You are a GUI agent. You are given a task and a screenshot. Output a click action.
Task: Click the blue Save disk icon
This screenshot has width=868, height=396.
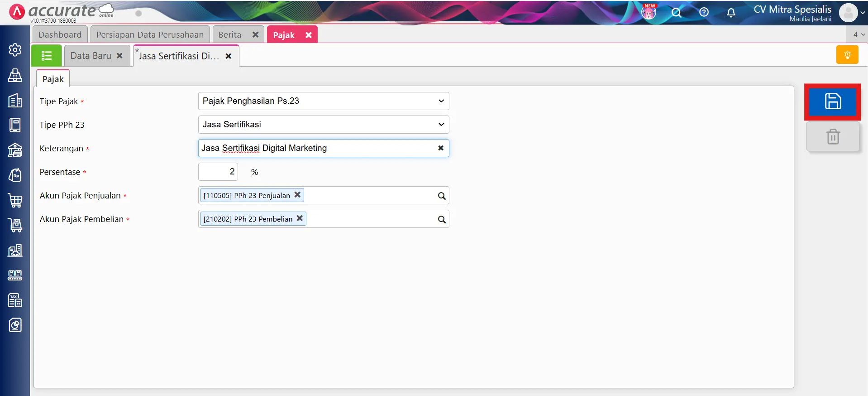coord(832,101)
